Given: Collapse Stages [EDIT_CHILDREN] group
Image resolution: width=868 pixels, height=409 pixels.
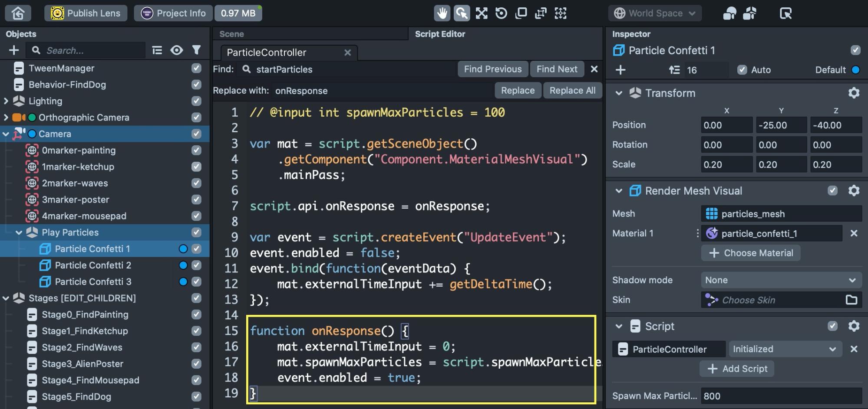Looking at the screenshot, I should pos(6,298).
